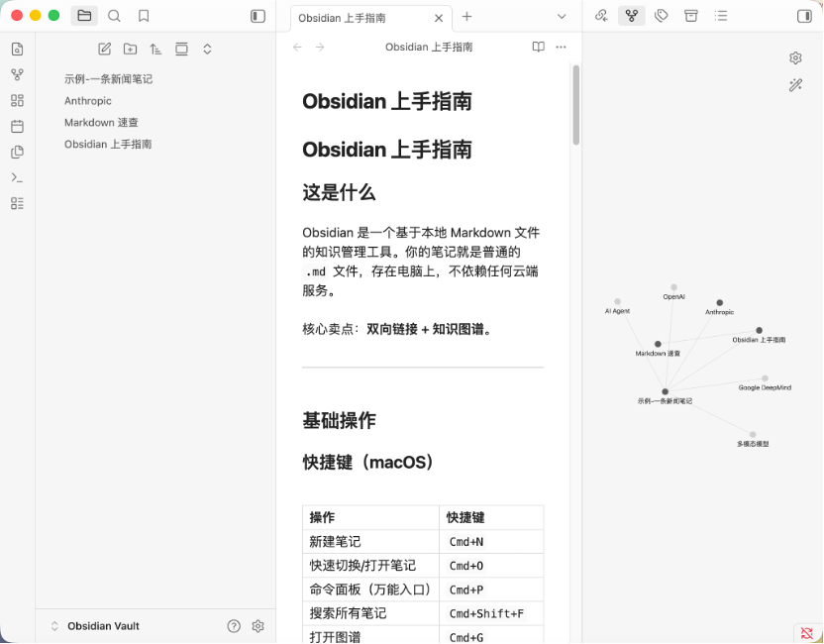This screenshot has height=644, width=824.
Task: Click graph animate wand icon
Action: click(x=795, y=84)
